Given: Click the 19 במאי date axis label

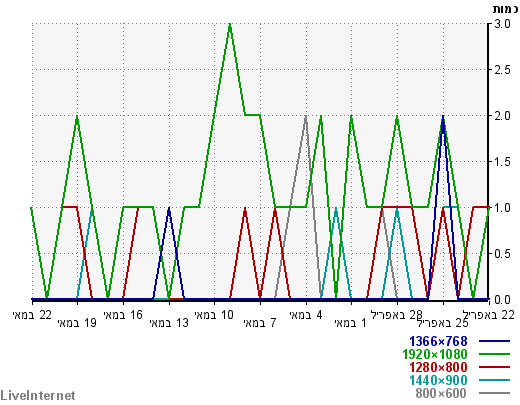Looking at the screenshot, I should pos(77,323).
